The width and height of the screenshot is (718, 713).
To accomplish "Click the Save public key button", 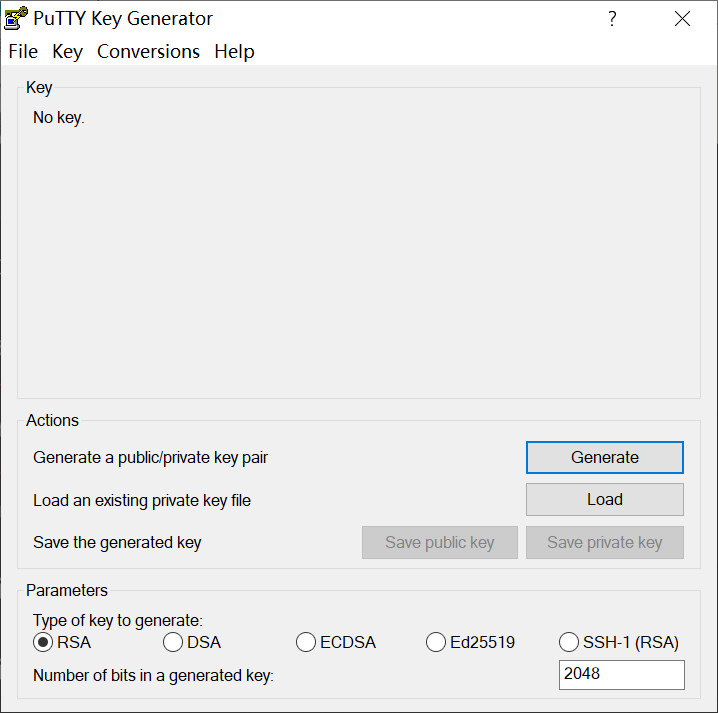I will click(440, 542).
